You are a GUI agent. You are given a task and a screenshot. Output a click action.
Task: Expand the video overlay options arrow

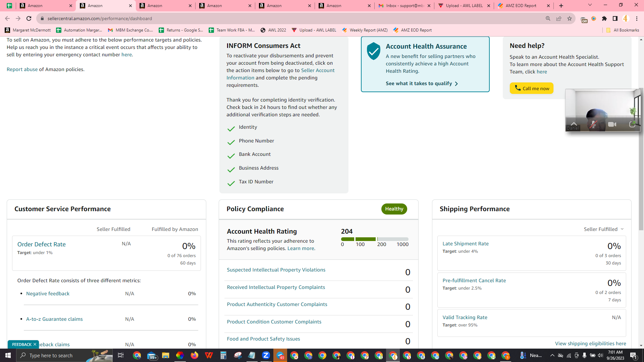[x=574, y=124]
